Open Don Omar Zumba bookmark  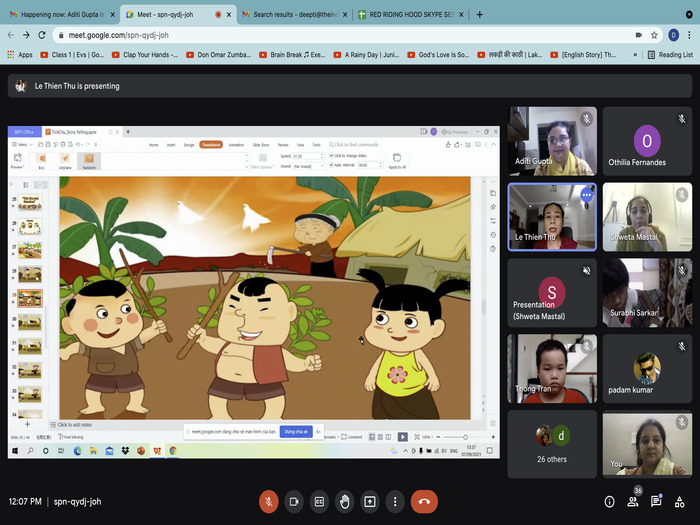click(219, 54)
